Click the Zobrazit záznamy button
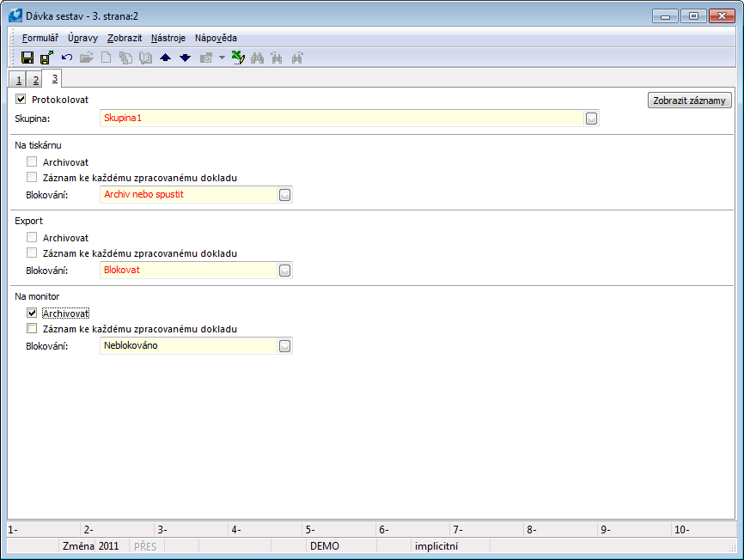This screenshot has height=560, width=744. 689,100
